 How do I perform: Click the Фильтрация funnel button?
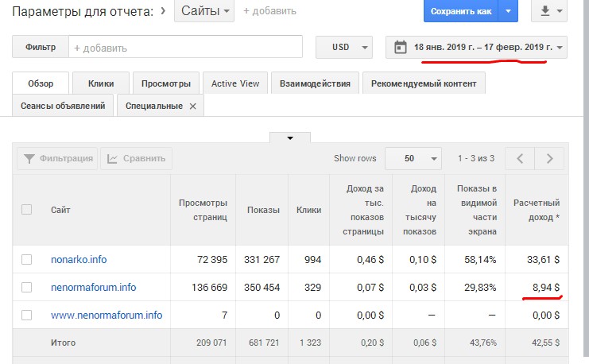point(57,158)
